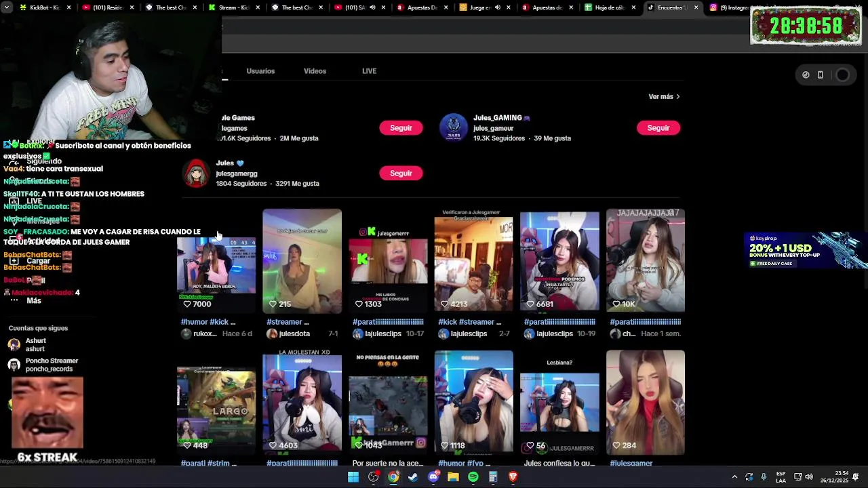Open Steam from the taskbar

tap(413, 477)
